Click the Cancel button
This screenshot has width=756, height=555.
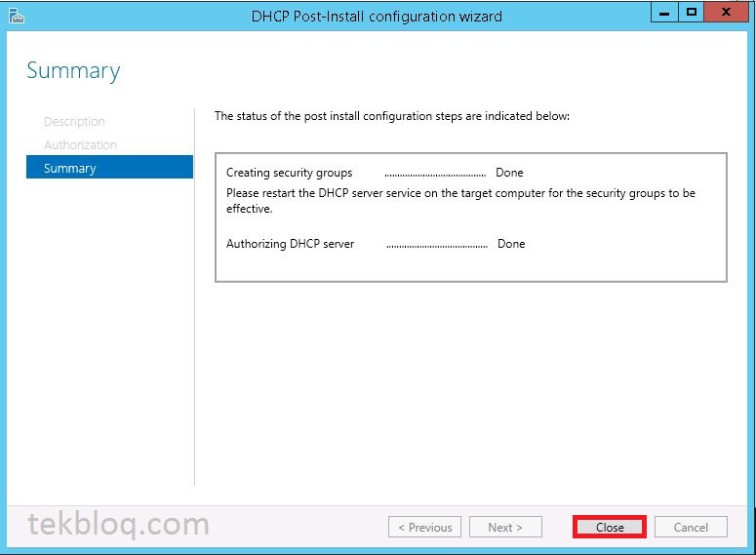click(691, 527)
